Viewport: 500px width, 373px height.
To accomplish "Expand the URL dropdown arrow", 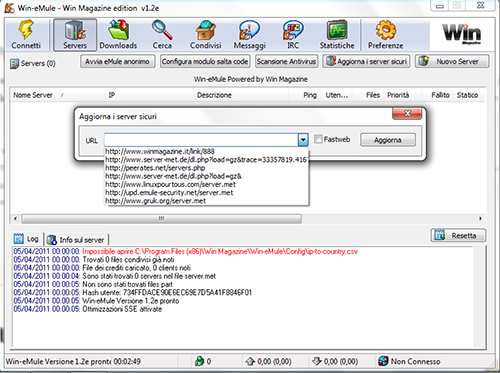I will point(303,140).
